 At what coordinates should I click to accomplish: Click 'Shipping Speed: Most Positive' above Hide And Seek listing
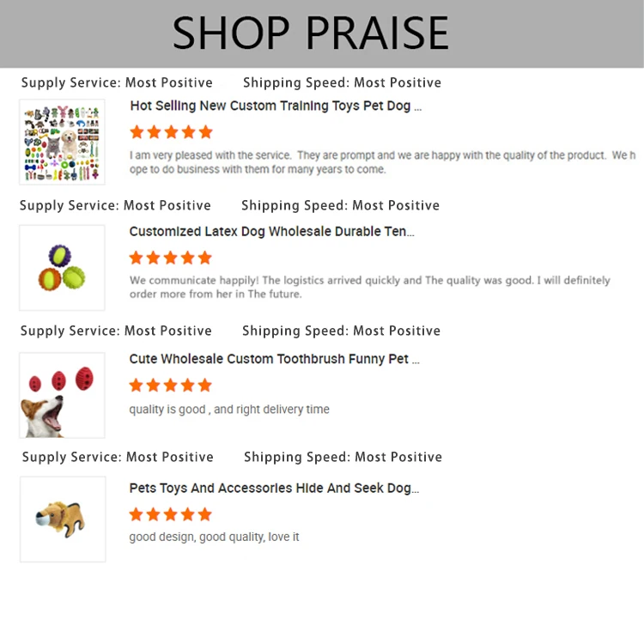click(343, 457)
